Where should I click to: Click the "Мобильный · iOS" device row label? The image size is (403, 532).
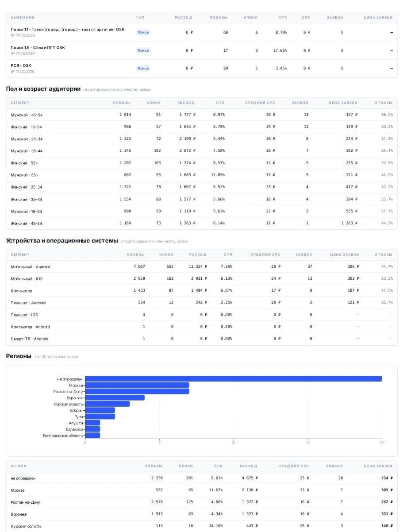[x=27, y=279]
